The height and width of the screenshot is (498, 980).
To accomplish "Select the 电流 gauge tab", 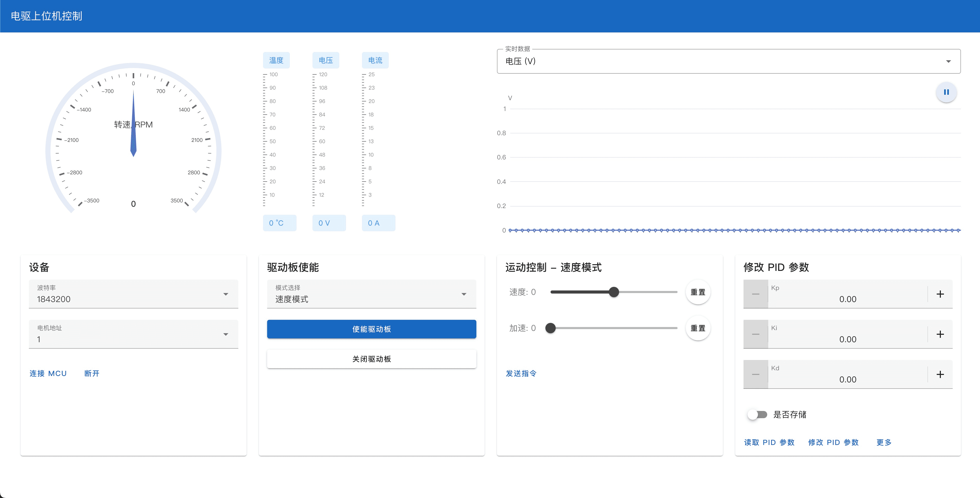I will [x=375, y=60].
